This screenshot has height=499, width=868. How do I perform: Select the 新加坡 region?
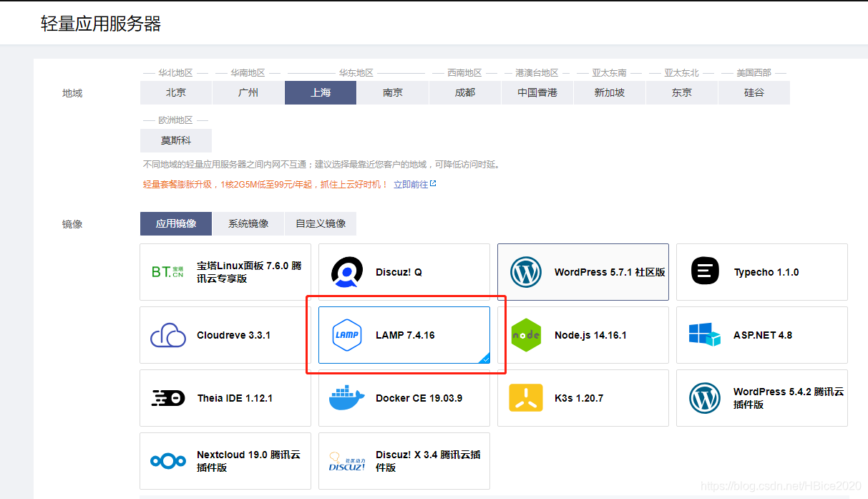(610, 92)
